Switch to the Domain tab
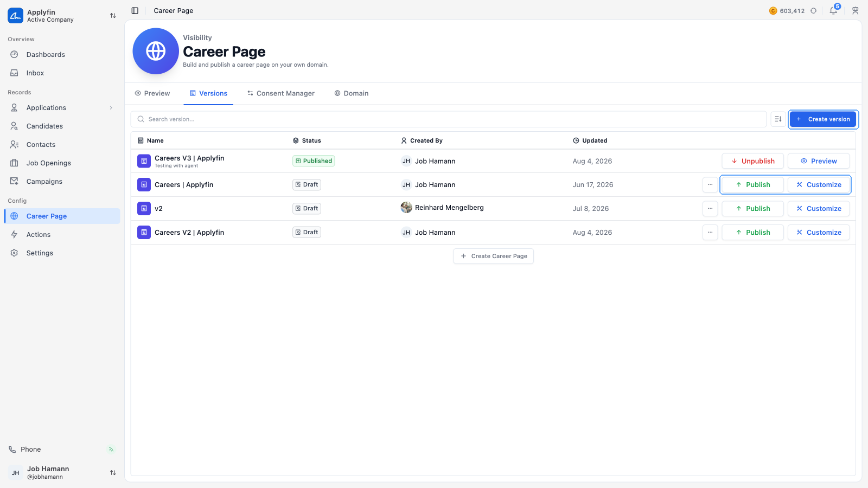Viewport: 868px width, 488px height. coord(352,93)
